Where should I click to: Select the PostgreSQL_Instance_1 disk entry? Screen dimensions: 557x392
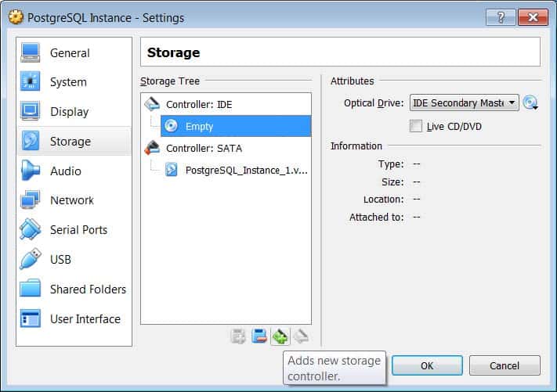coord(236,170)
